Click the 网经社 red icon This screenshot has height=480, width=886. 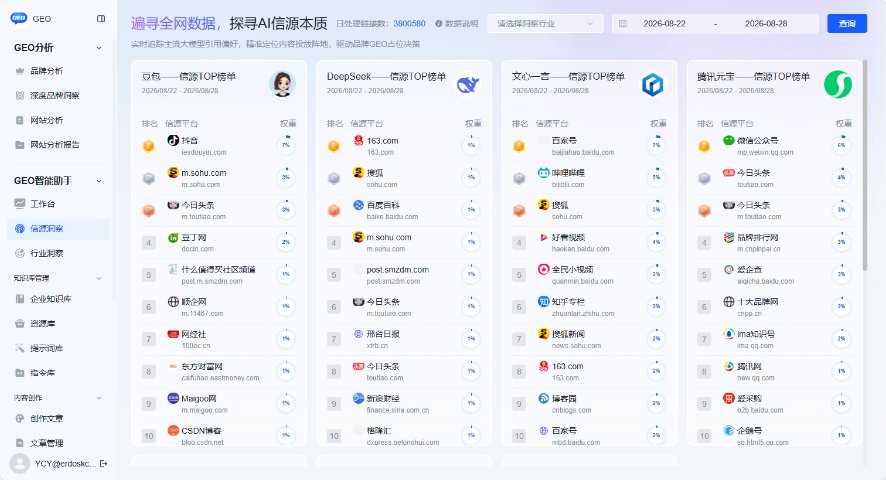click(173, 334)
